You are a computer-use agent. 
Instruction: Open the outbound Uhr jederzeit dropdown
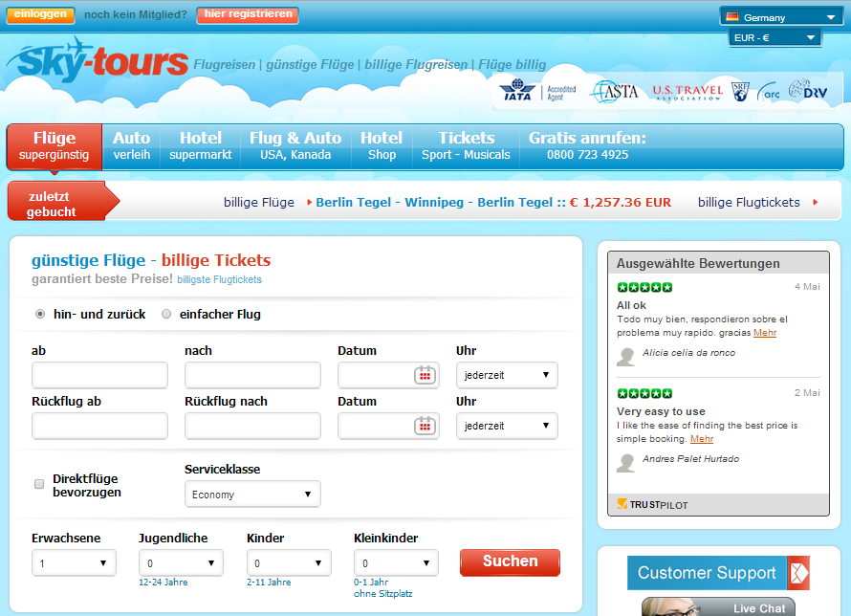click(507, 375)
